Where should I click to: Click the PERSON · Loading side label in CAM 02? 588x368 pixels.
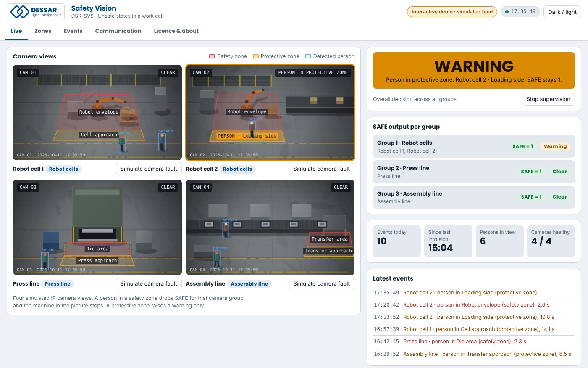[x=247, y=136]
